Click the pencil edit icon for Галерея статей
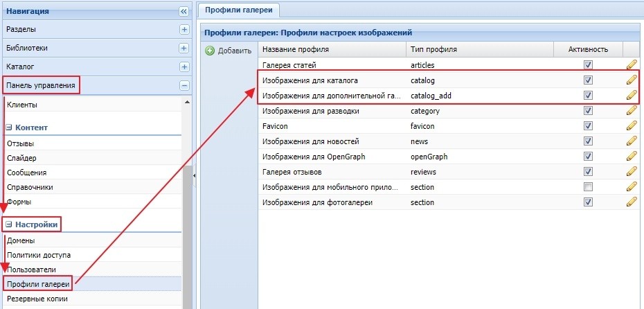 pyautogui.click(x=631, y=64)
